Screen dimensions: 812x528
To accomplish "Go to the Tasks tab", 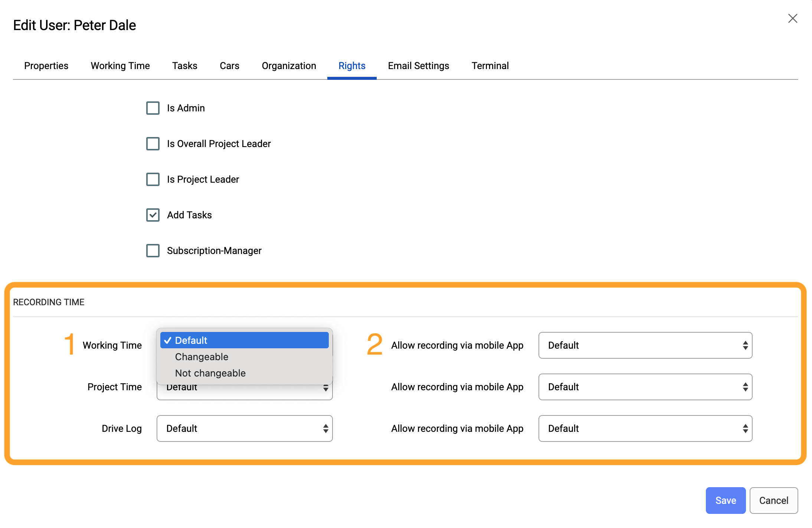I will click(x=184, y=66).
